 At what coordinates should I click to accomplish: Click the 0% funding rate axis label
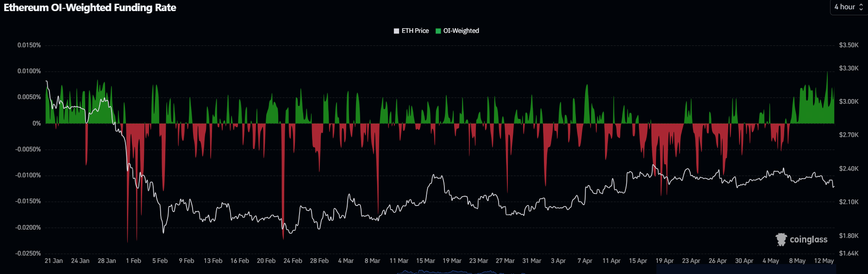point(37,124)
